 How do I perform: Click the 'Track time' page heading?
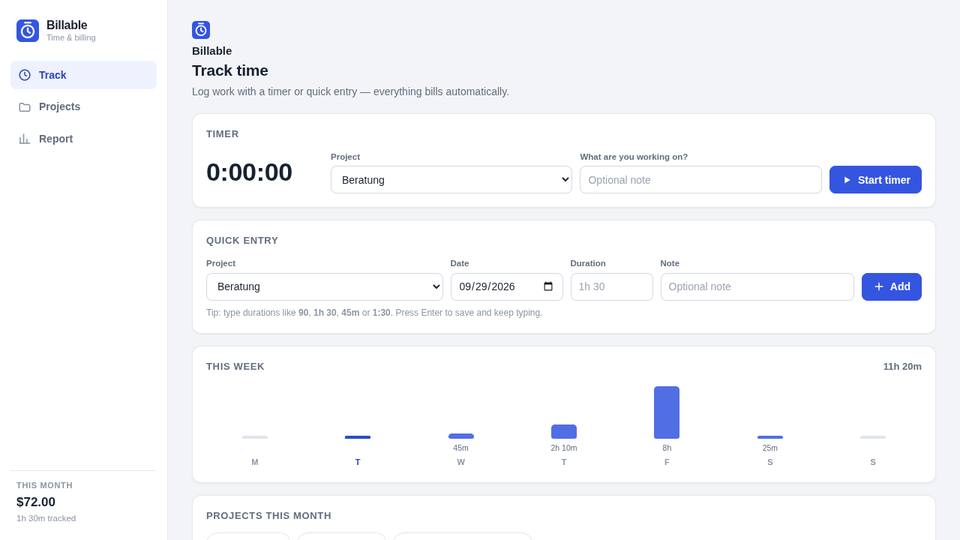click(230, 70)
